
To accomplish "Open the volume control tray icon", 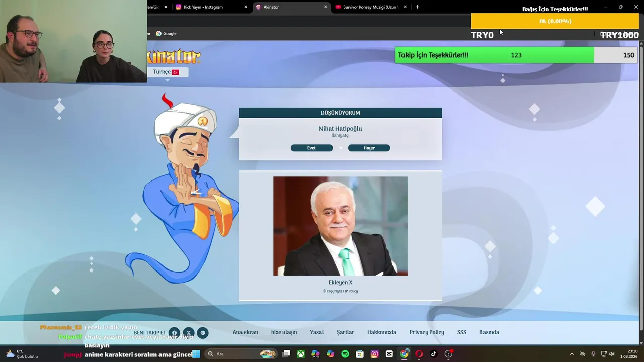I will pos(612,354).
